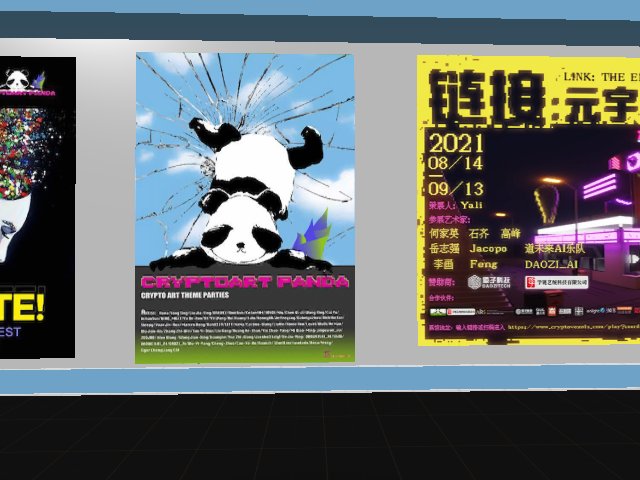Click the artist name 何家英
640x480 pixels.
[x=444, y=233]
